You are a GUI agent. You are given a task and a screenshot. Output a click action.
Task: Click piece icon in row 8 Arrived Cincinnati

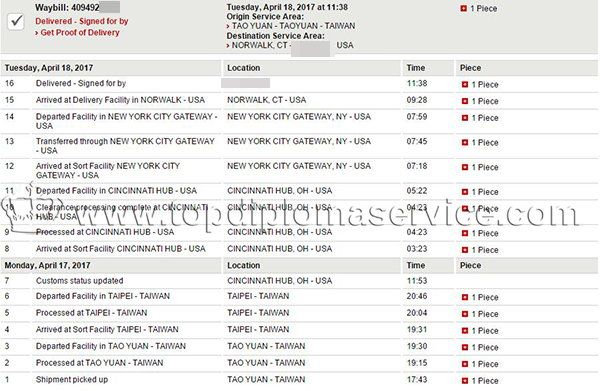coord(465,250)
